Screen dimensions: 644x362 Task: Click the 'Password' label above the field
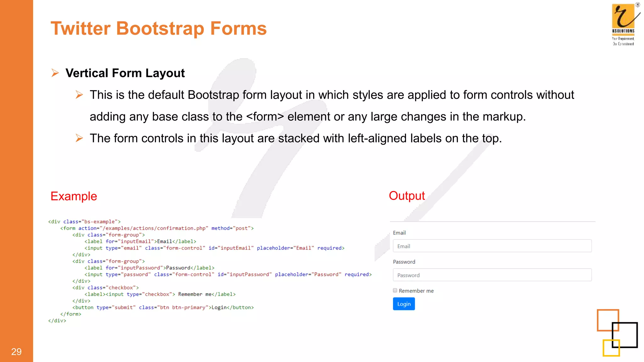[x=404, y=262]
